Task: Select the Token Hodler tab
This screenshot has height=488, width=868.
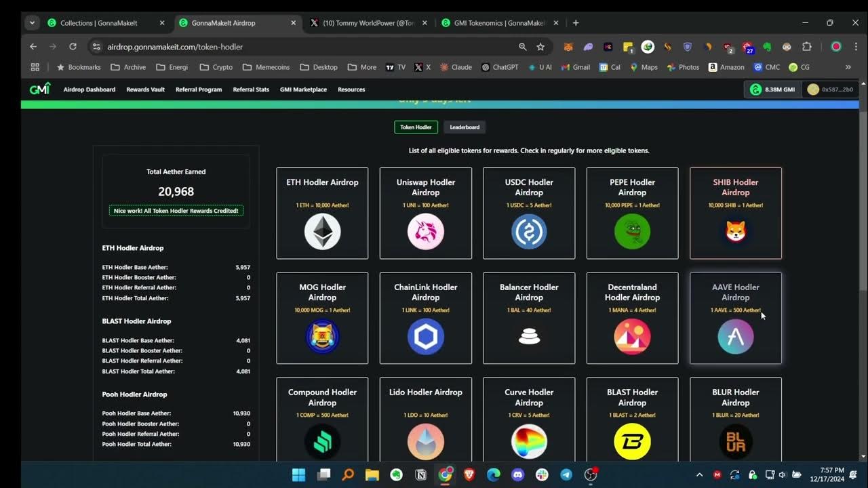Action: tap(416, 127)
